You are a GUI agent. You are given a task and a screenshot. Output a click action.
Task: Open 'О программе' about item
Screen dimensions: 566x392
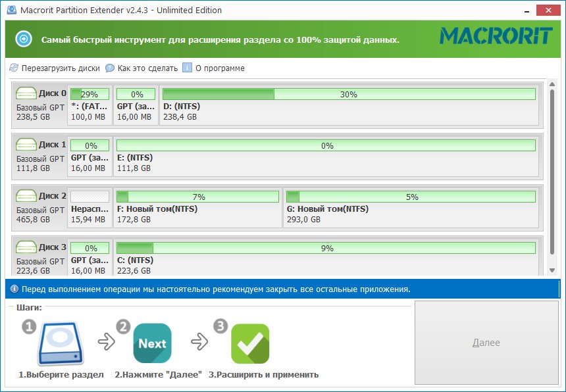(213, 68)
